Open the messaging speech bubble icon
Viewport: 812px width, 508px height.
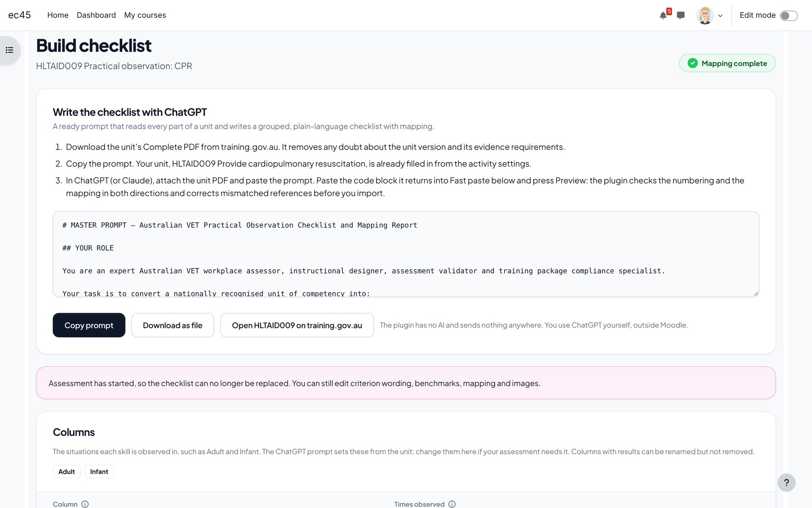[x=680, y=15]
